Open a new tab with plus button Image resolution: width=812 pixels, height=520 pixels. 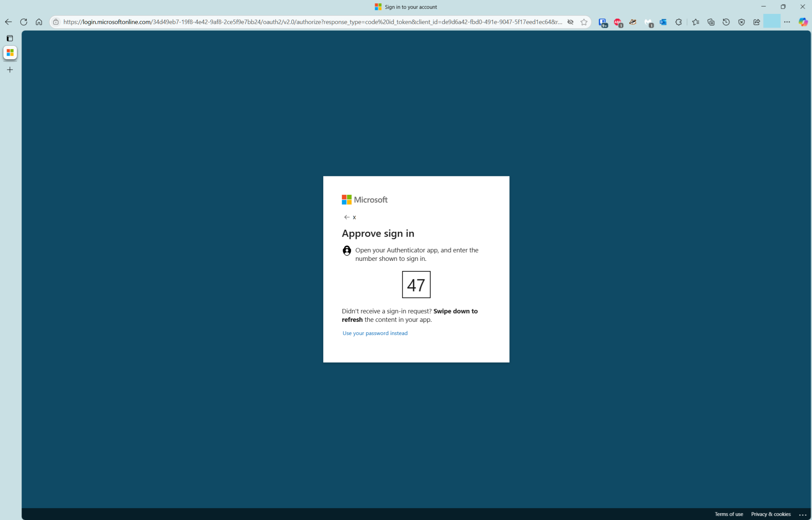[x=10, y=70]
